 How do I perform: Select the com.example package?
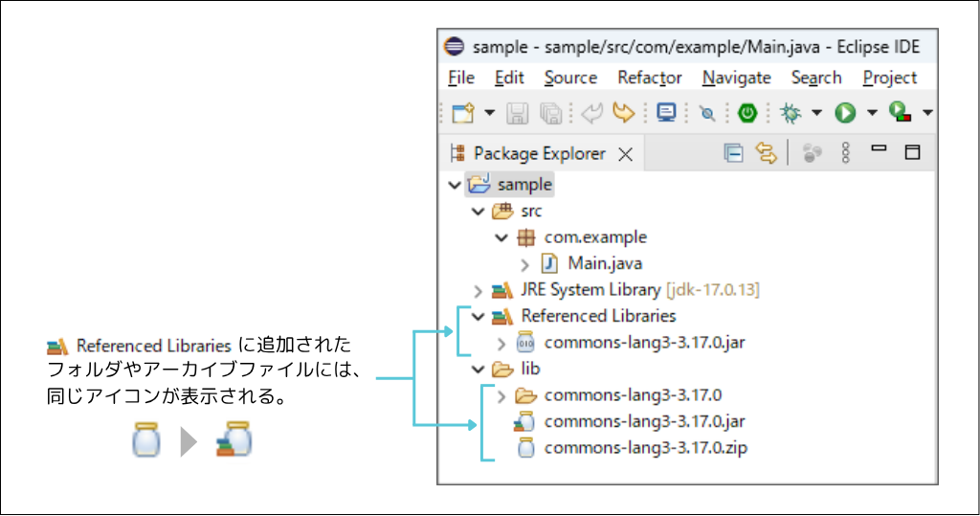point(595,237)
